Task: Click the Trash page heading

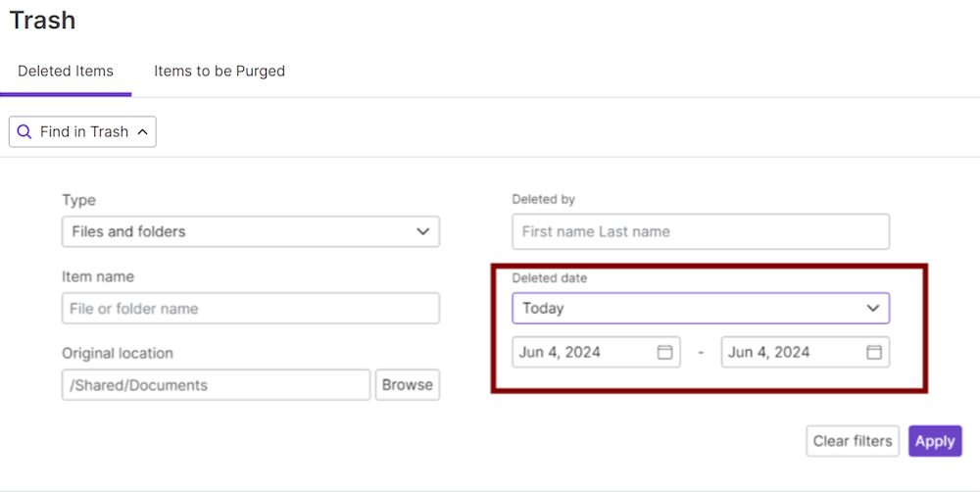Action: click(x=42, y=20)
